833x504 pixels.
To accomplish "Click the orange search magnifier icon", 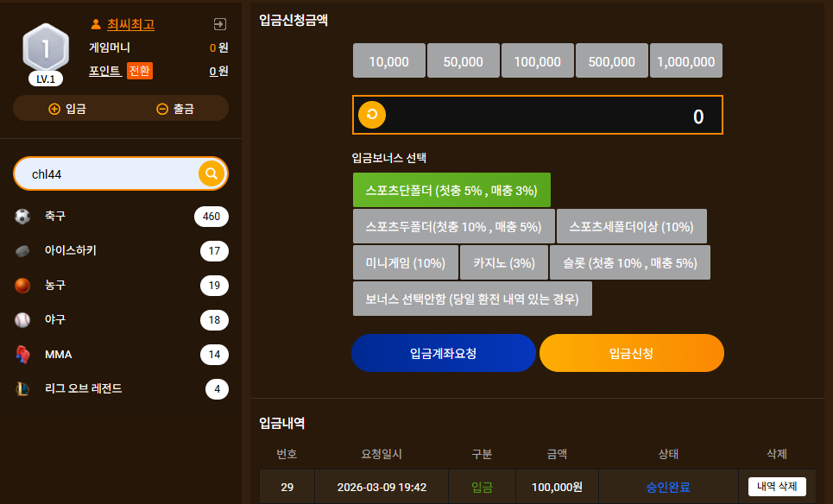I will coord(211,173).
